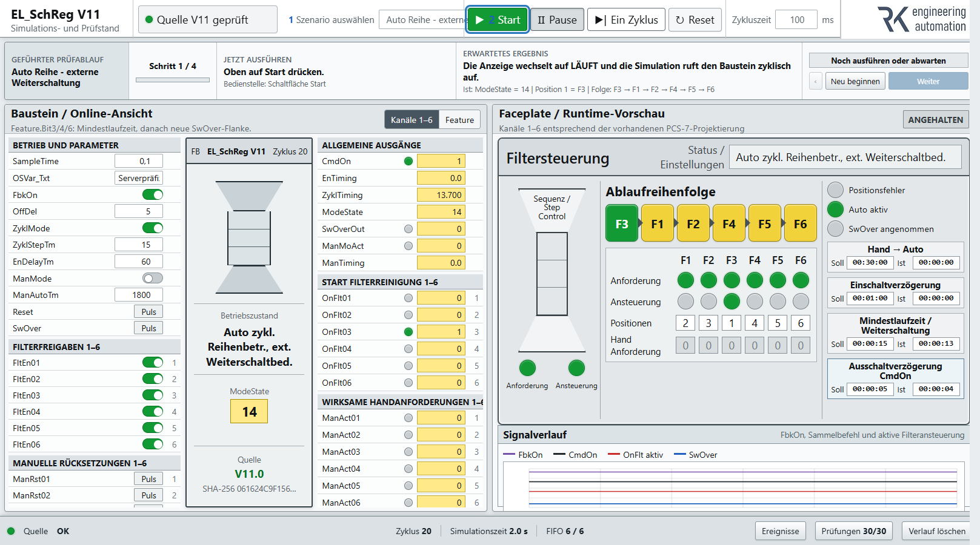Click the F5 sequence block
The width and height of the screenshot is (980, 545).
point(765,223)
